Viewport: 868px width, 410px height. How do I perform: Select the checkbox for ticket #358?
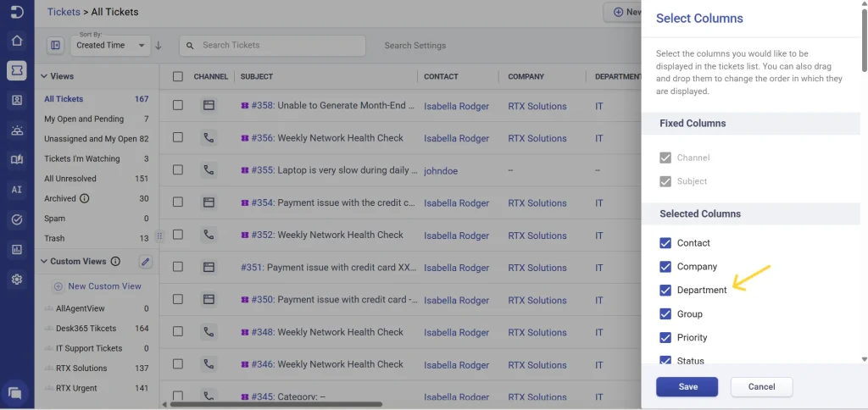178,106
